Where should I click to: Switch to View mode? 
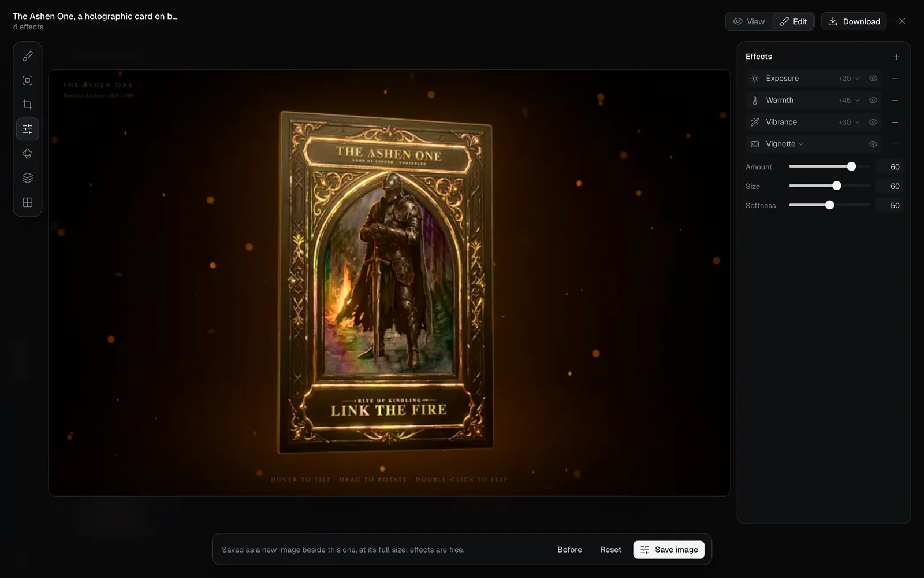click(x=749, y=21)
